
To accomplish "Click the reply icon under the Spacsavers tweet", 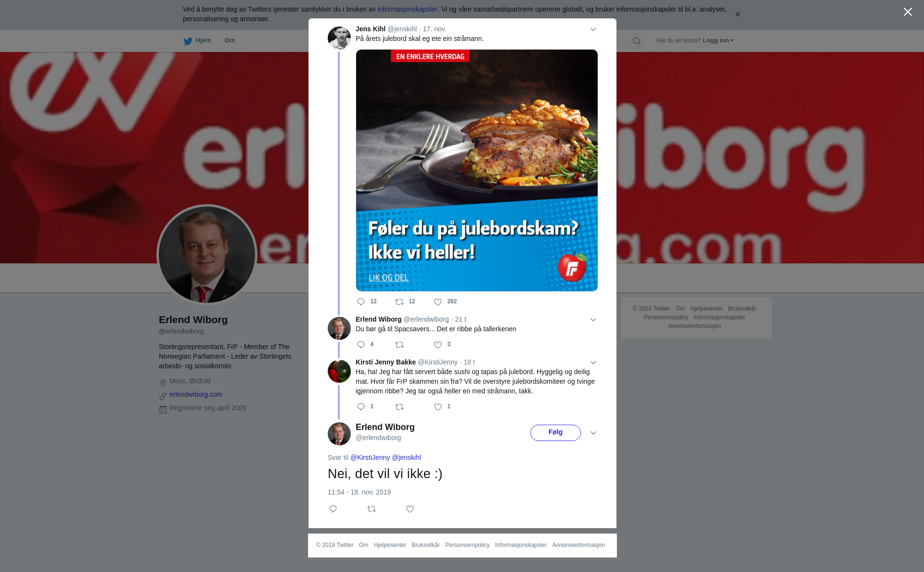I will 361,345.
